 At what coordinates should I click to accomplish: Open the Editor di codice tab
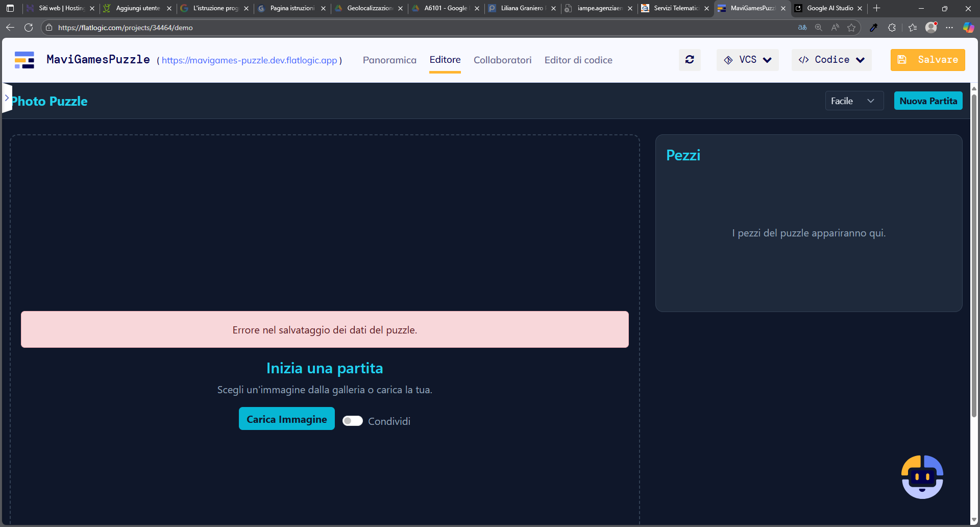(x=578, y=60)
